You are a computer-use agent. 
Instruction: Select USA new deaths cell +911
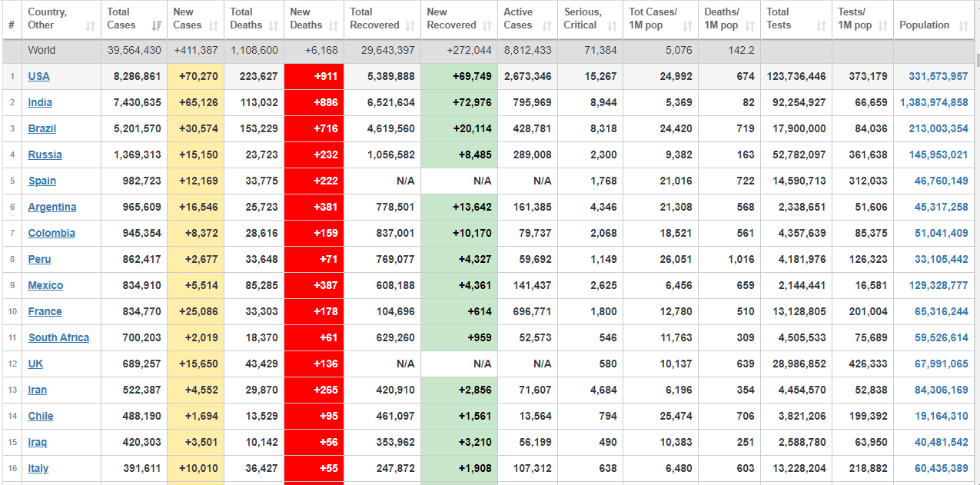tap(314, 76)
